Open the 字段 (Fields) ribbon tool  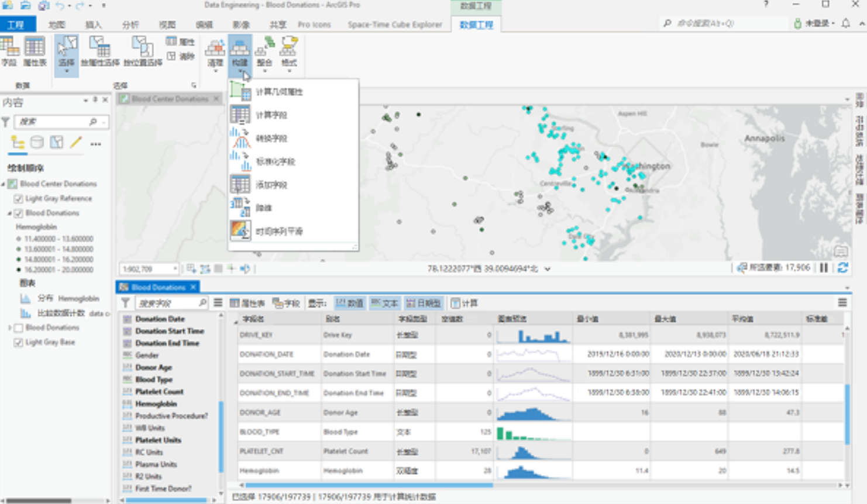click(x=9, y=51)
